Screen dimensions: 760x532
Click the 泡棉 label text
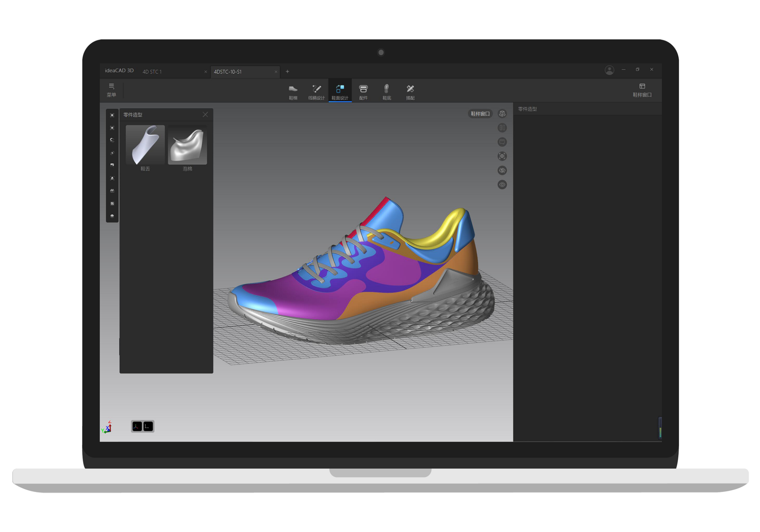pos(187,169)
